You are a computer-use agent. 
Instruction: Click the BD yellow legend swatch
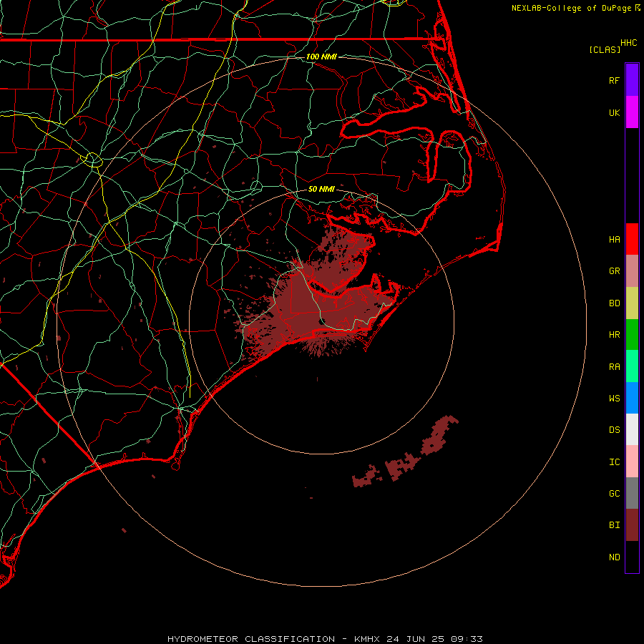click(632, 303)
